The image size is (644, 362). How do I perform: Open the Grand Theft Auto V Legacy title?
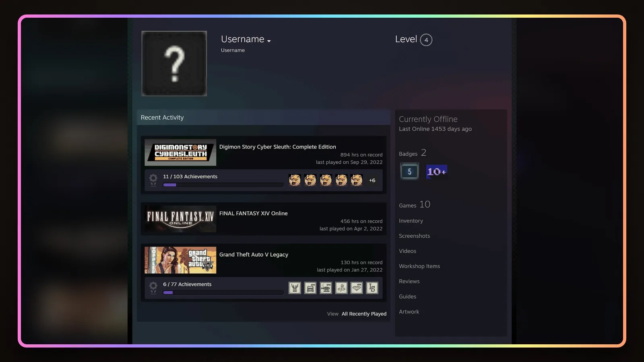254,255
